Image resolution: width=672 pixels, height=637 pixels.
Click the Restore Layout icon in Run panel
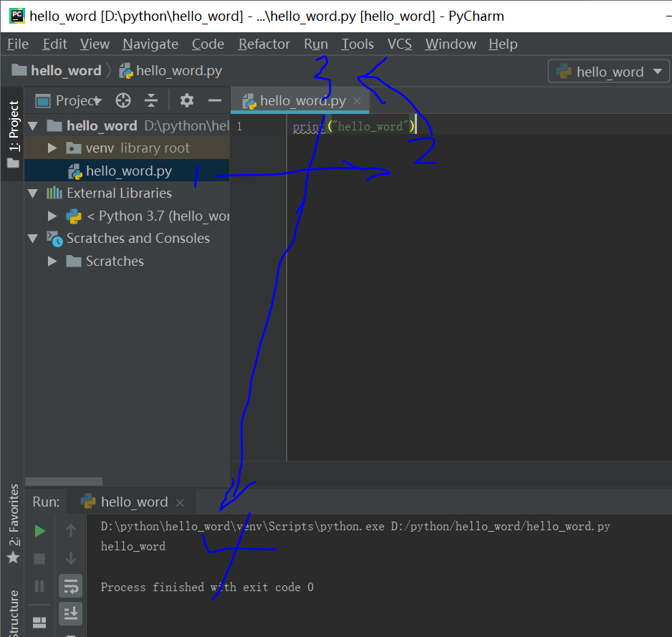pyautogui.click(x=39, y=623)
